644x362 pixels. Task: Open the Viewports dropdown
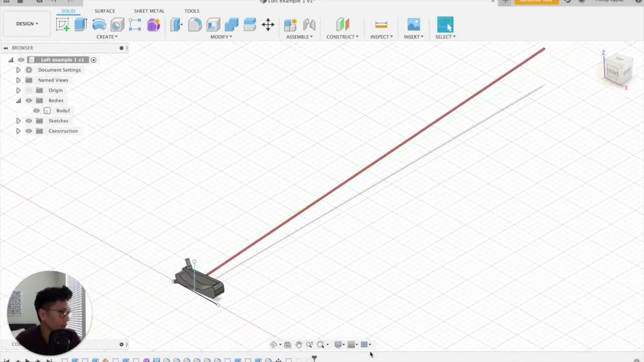[366, 344]
